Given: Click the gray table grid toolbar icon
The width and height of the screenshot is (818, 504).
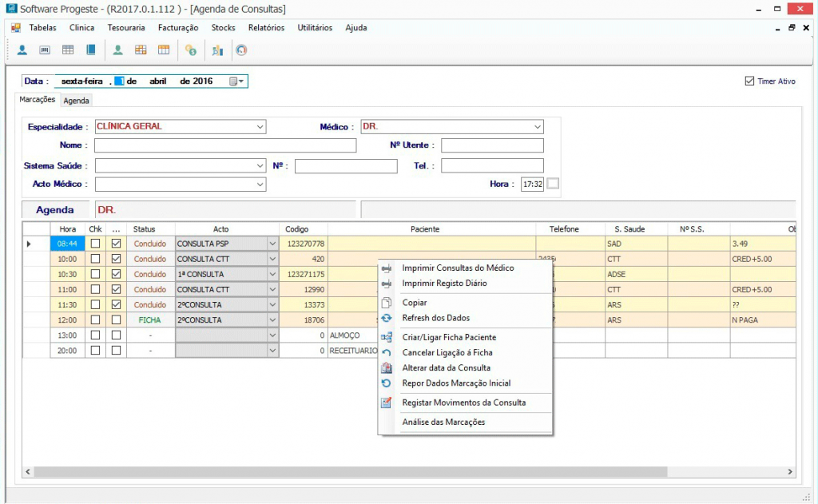Looking at the screenshot, I should point(68,50).
